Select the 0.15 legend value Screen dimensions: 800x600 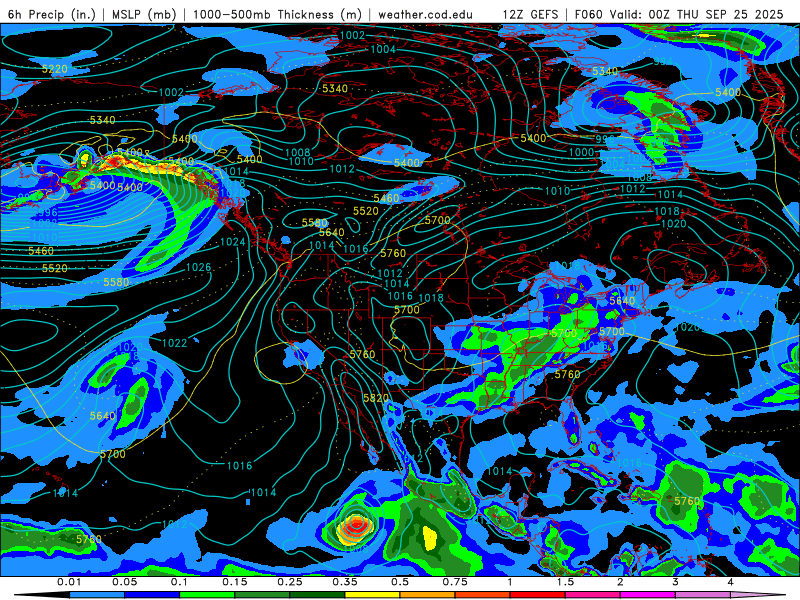pyautogui.click(x=235, y=582)
